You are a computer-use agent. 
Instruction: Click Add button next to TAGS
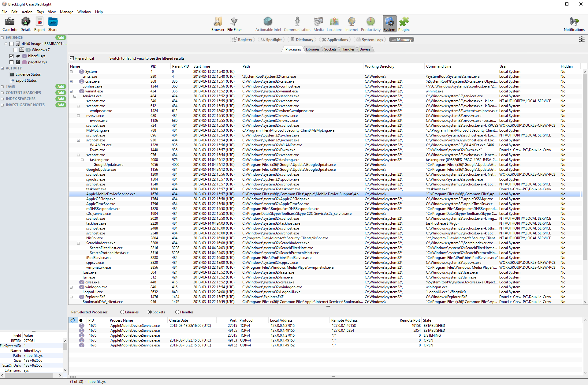(x=61, y=87)
